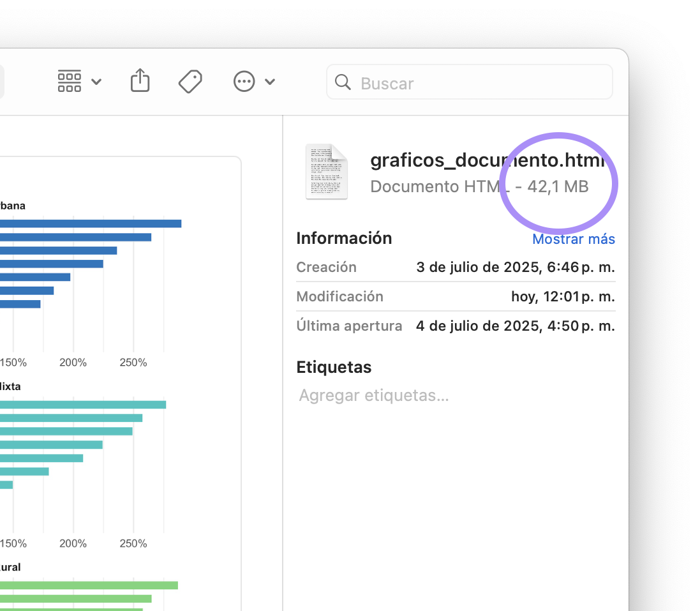Click the Información section heading
700x611 pixels.
344,238
